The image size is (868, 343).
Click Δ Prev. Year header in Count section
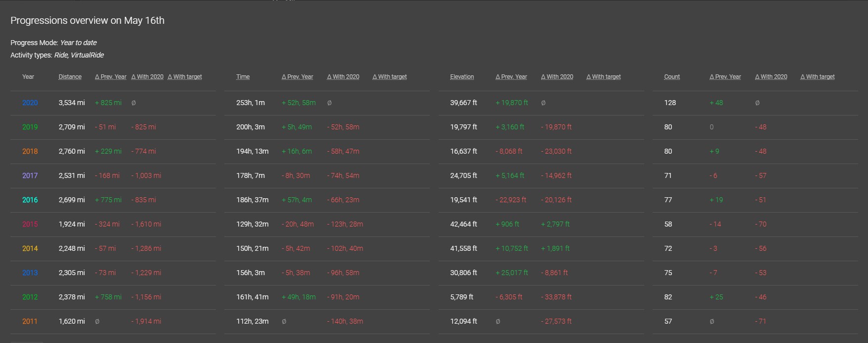click(725, 77)
